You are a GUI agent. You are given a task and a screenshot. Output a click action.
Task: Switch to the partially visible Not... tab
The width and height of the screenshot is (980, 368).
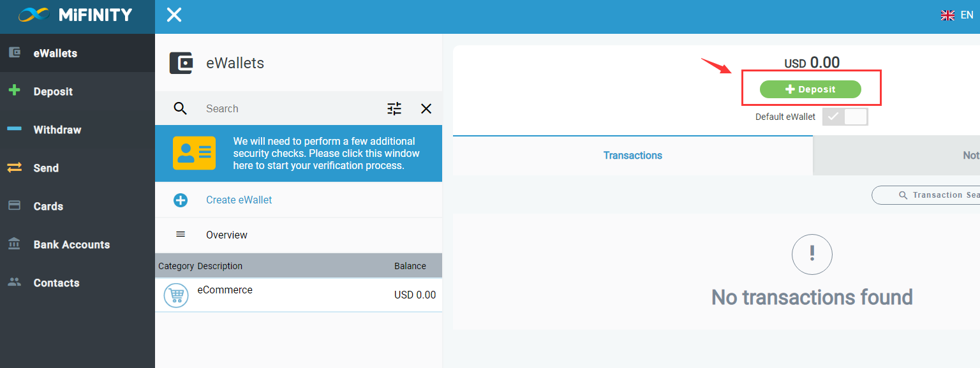coord(896,155)
